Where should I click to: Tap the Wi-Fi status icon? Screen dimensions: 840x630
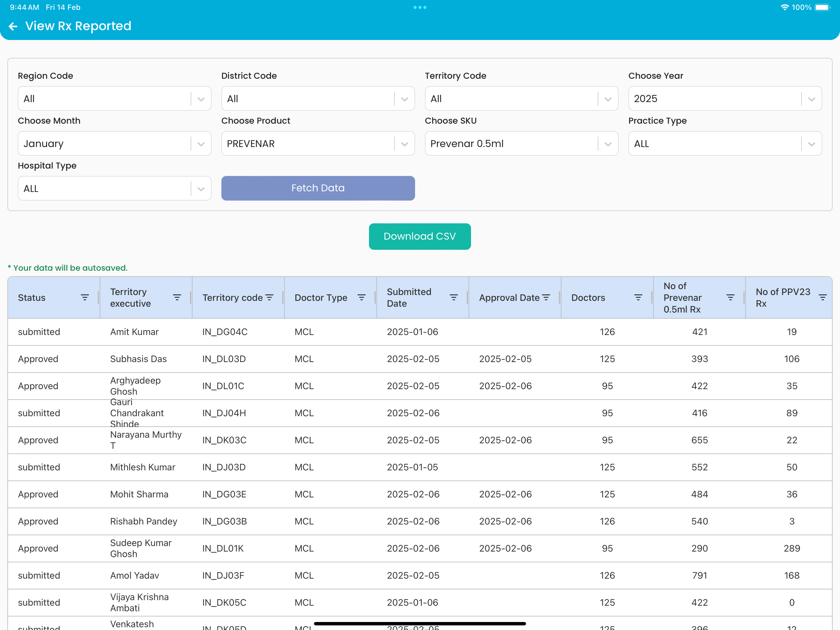click(x=785, y=7)
